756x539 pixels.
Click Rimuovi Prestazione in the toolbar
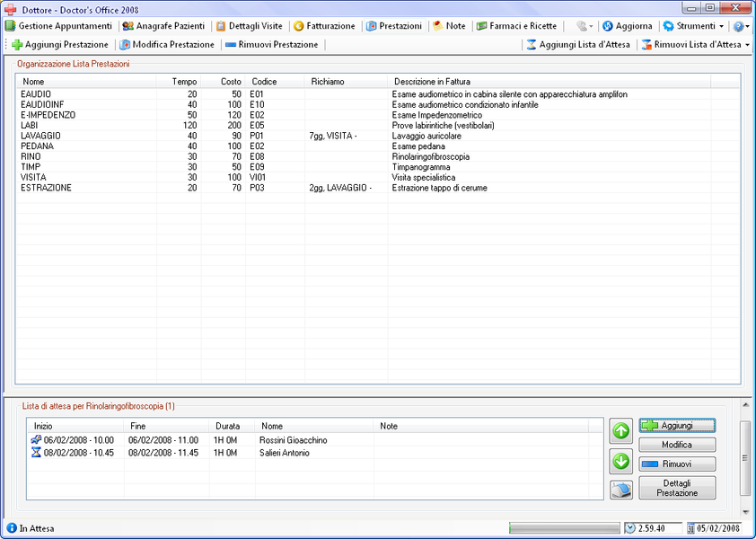271,45
